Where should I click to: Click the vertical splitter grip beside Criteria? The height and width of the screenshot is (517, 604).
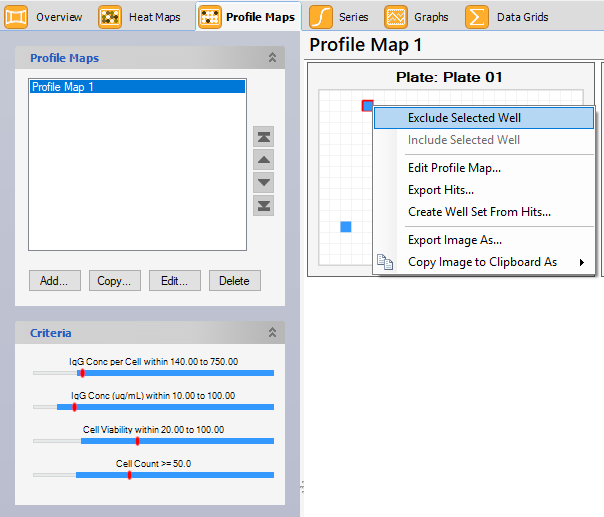[302, 487]
